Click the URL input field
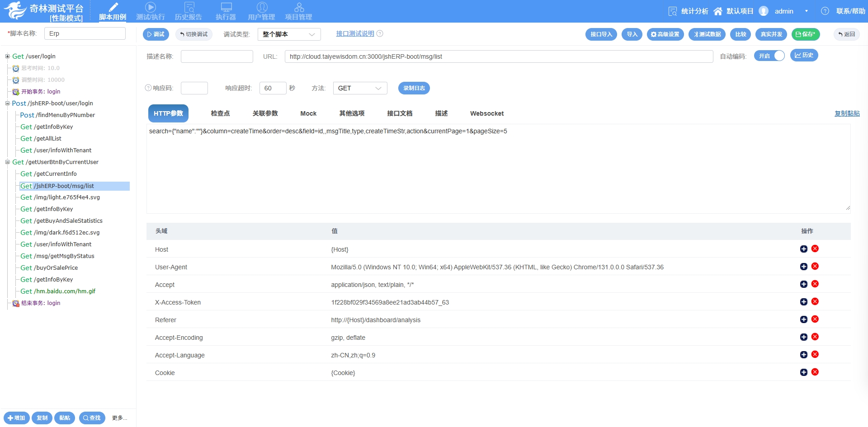868x427 pixels. coord(498,56)
